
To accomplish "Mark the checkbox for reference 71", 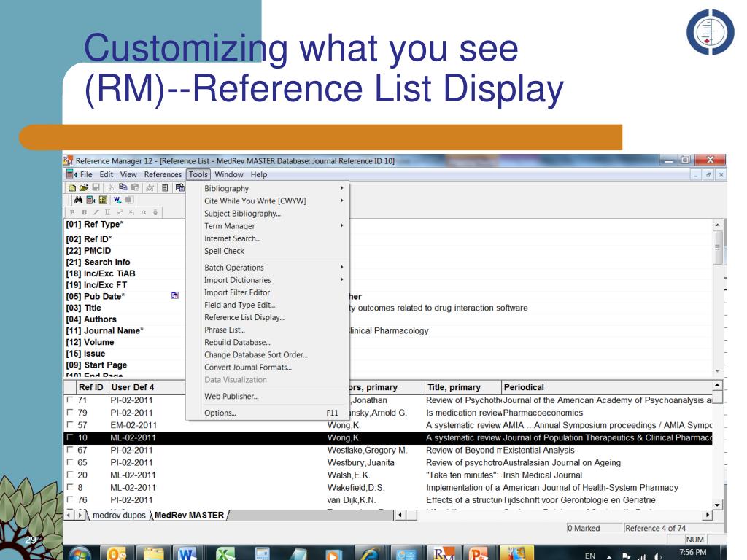I will [x=70, y=400].
